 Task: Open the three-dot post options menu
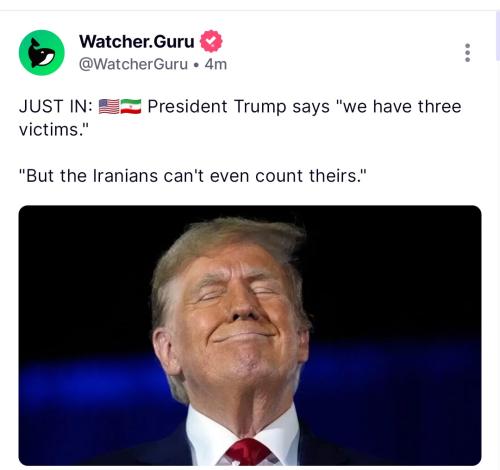(x=467, y=53)
